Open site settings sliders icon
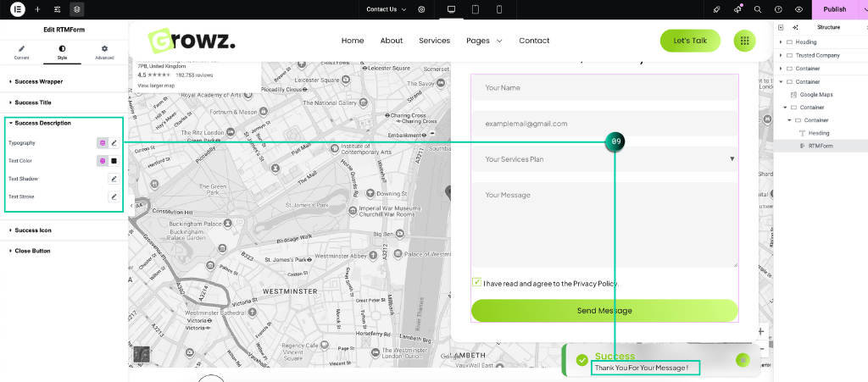 pos(57,9)
